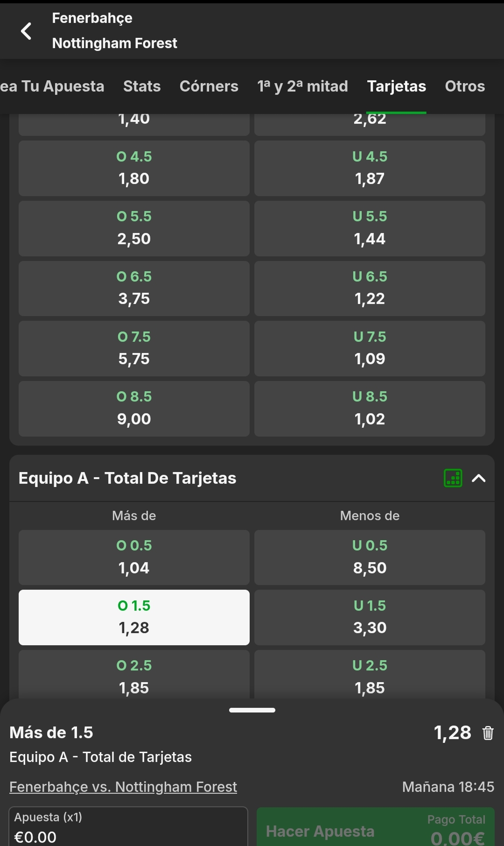Delete the selection with the trash icon
The image size is (504, 846).
tap(488, 733)
